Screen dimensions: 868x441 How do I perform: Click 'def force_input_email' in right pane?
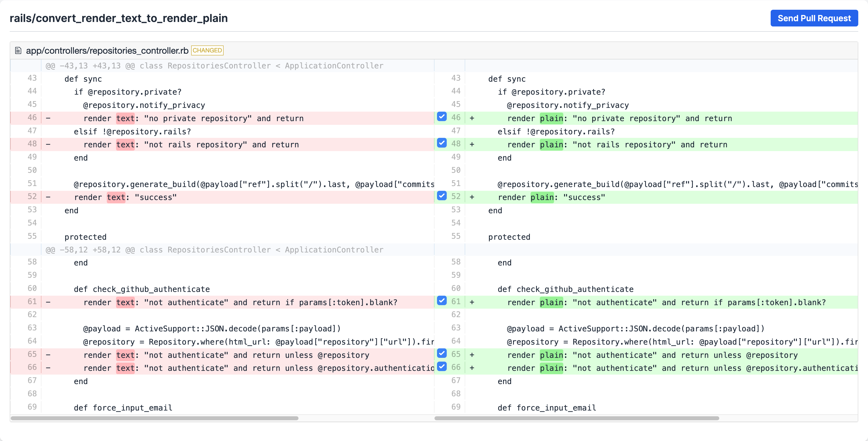(x=547, y=408)
